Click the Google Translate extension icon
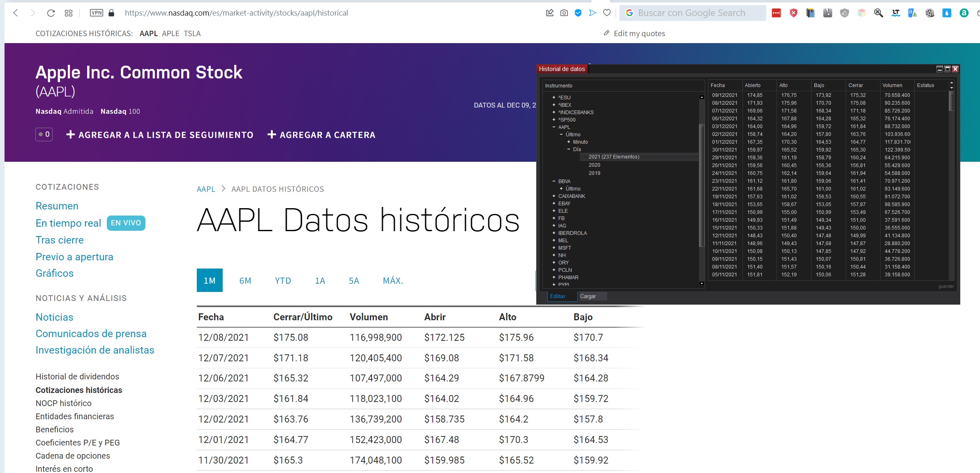Screen dimensions: 980x473 (x=912, y=13)
